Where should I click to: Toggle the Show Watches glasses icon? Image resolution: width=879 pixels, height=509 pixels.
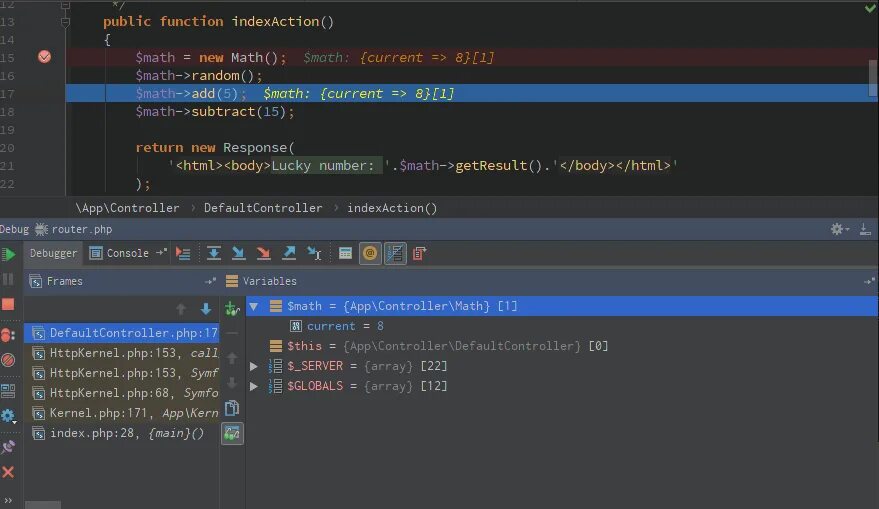[232, 433]
